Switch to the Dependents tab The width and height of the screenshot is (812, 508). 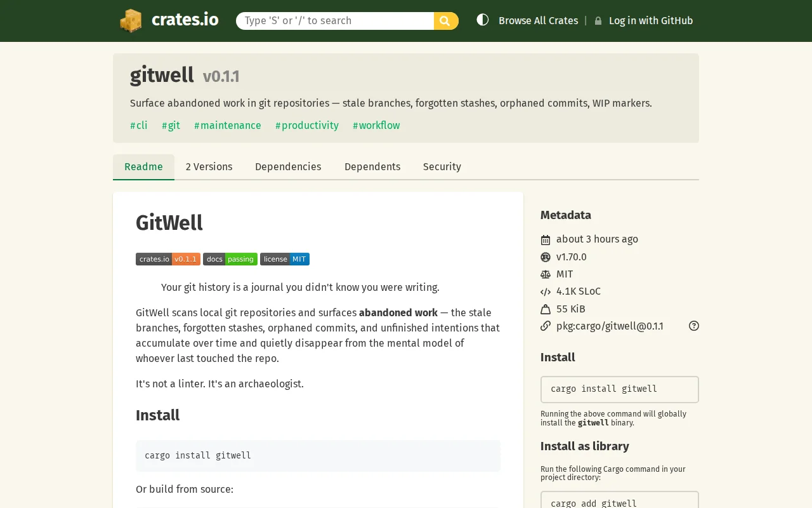click(372, 167)
